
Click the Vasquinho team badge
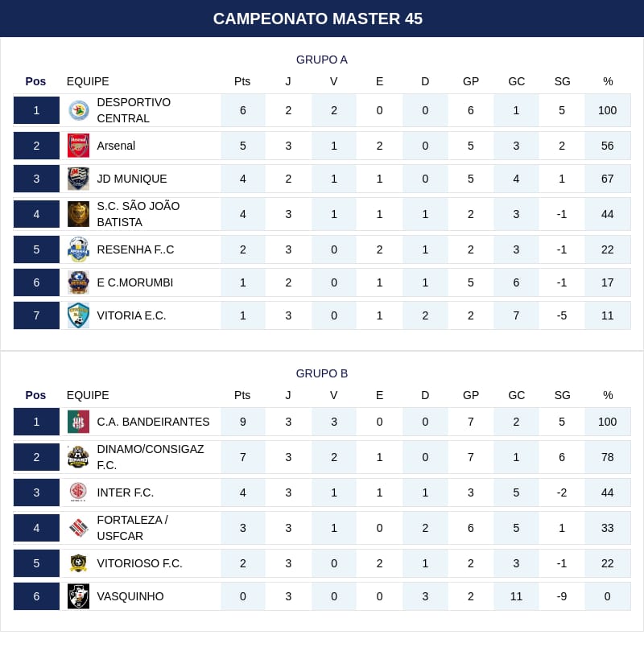coord(78,596)
